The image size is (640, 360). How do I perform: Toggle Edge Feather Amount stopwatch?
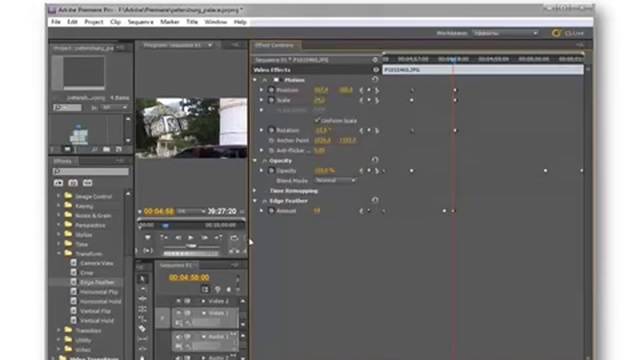[x=271, y=211]
